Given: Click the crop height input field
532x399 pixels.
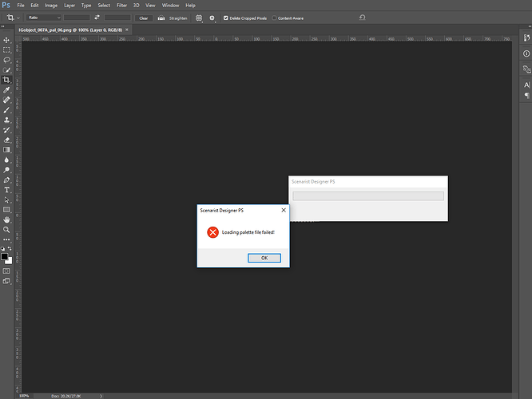Looking at the screenshot, I should click(x=117, y=18).
